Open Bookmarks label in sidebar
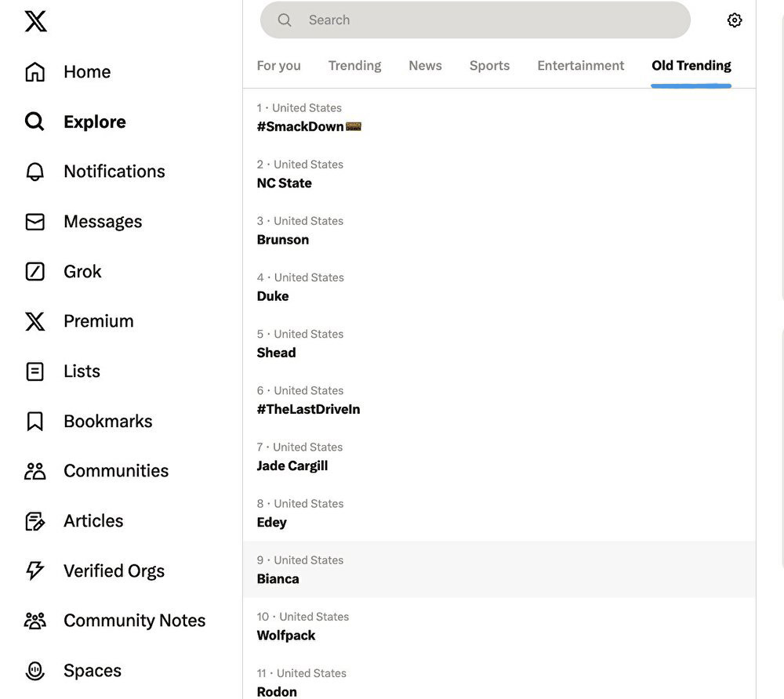The width and height of the screenshot is (784, 699). [x=107, y=421]
